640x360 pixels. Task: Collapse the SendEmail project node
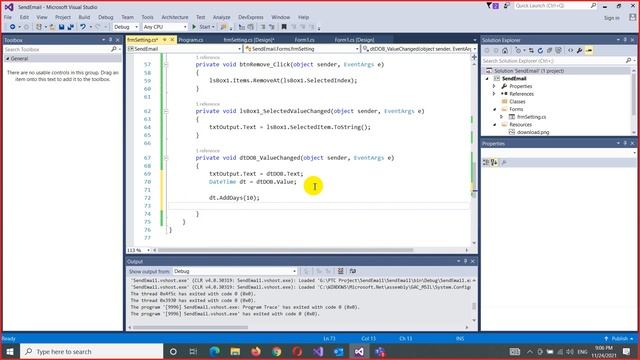487,78
